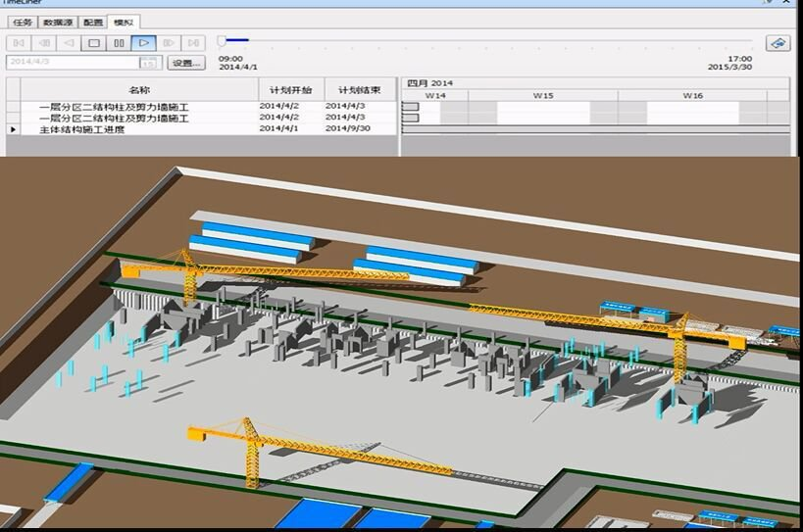Click the W16 week header

click(x=692, y=96)
